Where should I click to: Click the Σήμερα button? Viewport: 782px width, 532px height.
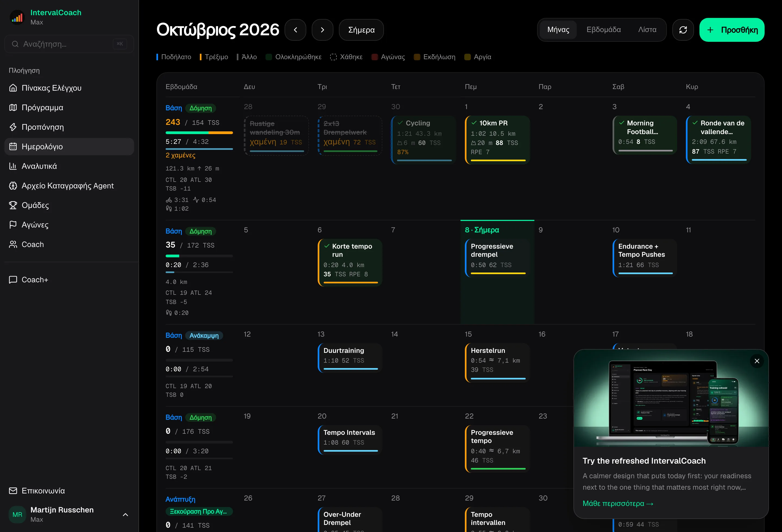tap(361, 30)
